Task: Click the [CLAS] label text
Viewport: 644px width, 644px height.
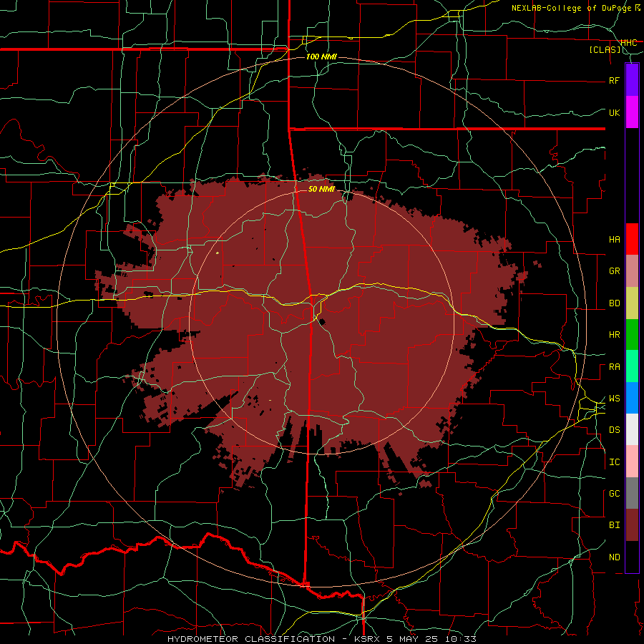Action: 605,50
